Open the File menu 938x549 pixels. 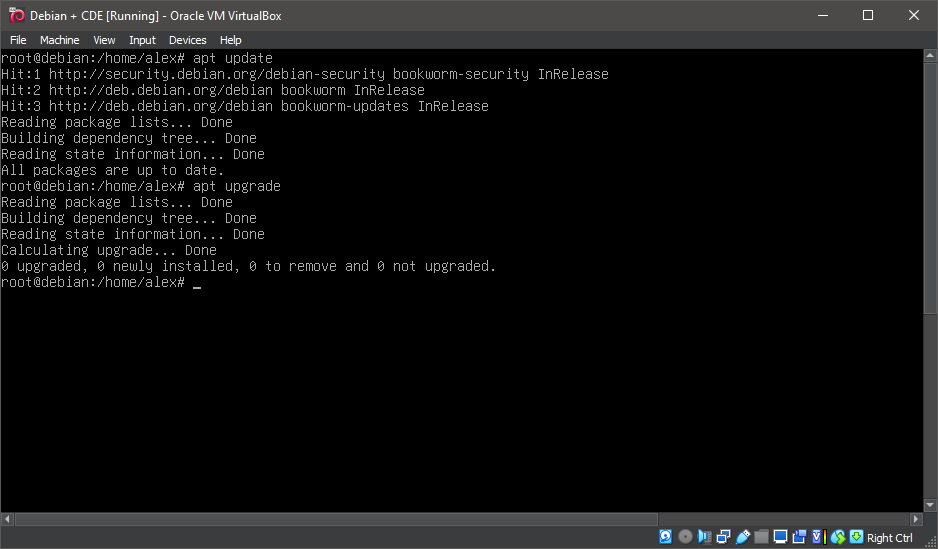(x=18, y=40)
